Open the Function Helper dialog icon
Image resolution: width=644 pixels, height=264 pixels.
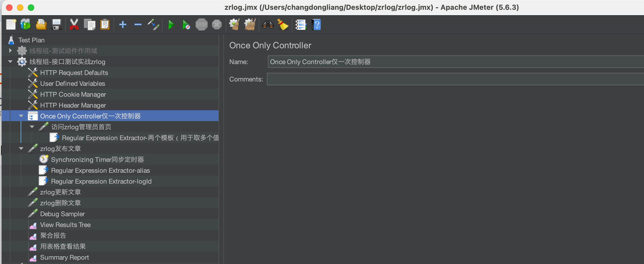tap(301, 25)
